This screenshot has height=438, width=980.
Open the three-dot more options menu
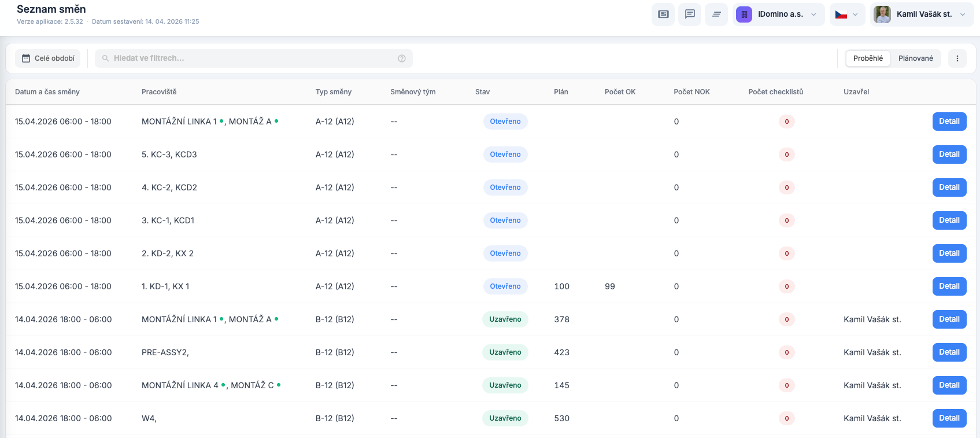coord(957,58)
